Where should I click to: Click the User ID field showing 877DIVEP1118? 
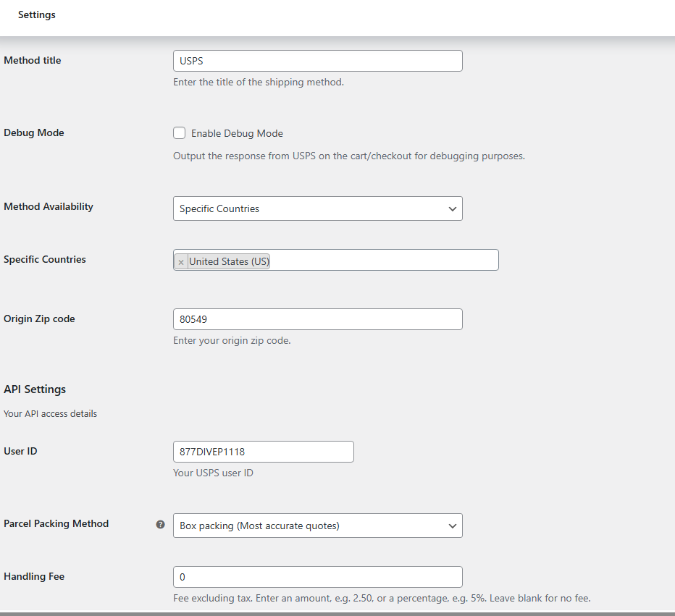click(x=263, y=451)
